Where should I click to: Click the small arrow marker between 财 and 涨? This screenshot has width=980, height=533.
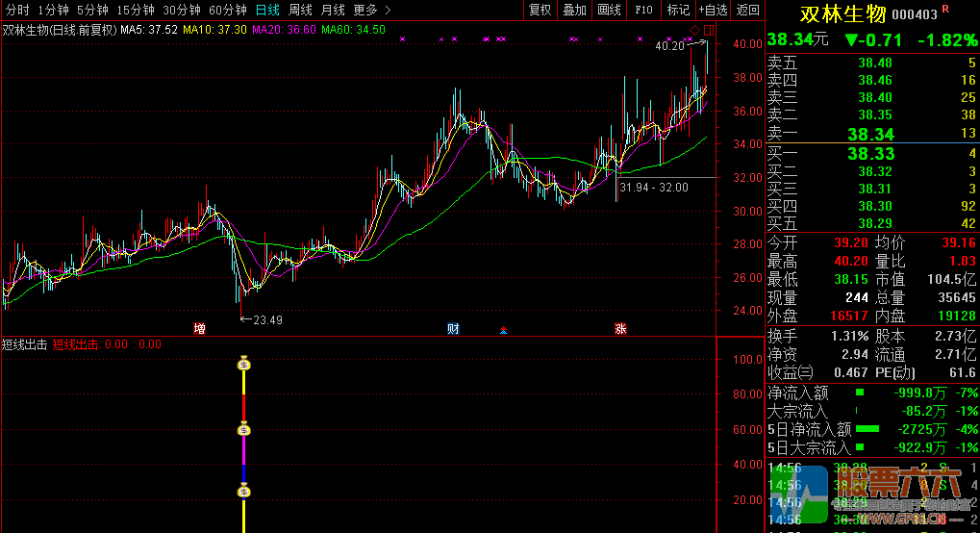tap(503, 331)
